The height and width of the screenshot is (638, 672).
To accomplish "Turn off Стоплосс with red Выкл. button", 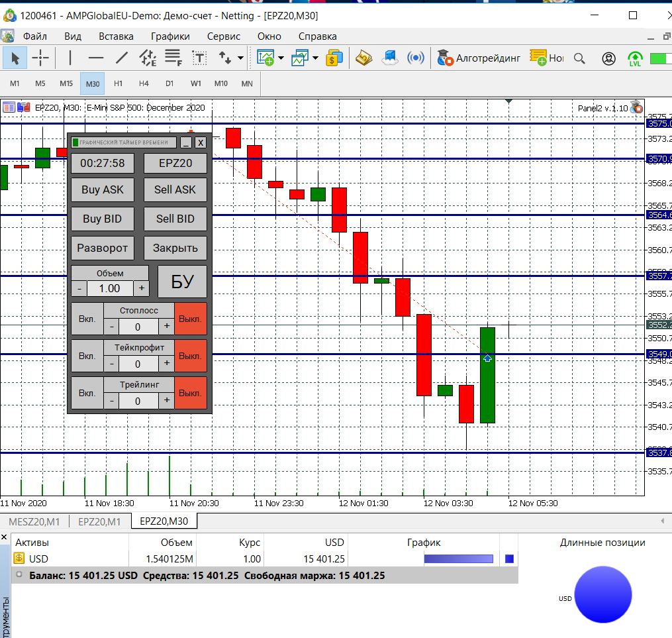I will 190,319.
